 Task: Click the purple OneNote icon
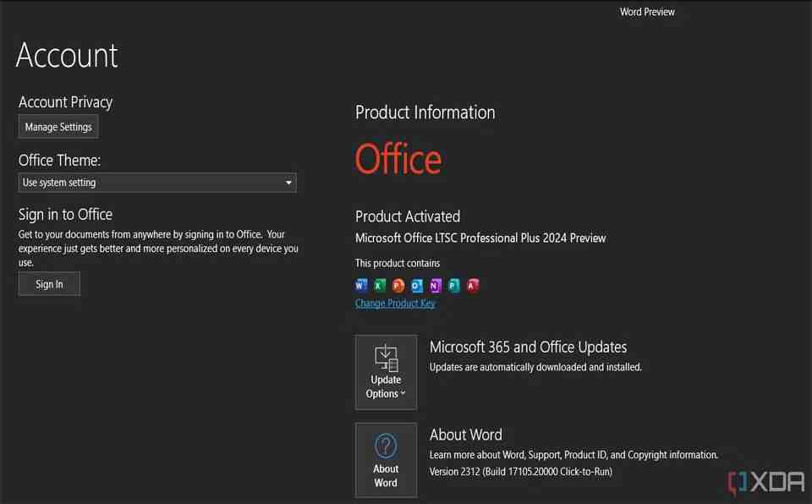pos(436,286)
